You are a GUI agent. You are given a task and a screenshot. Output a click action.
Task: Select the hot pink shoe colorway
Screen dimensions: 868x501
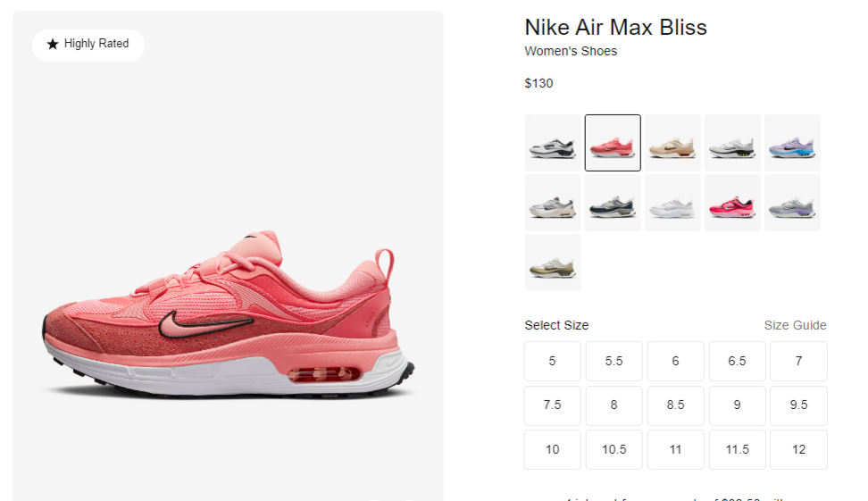732,203
